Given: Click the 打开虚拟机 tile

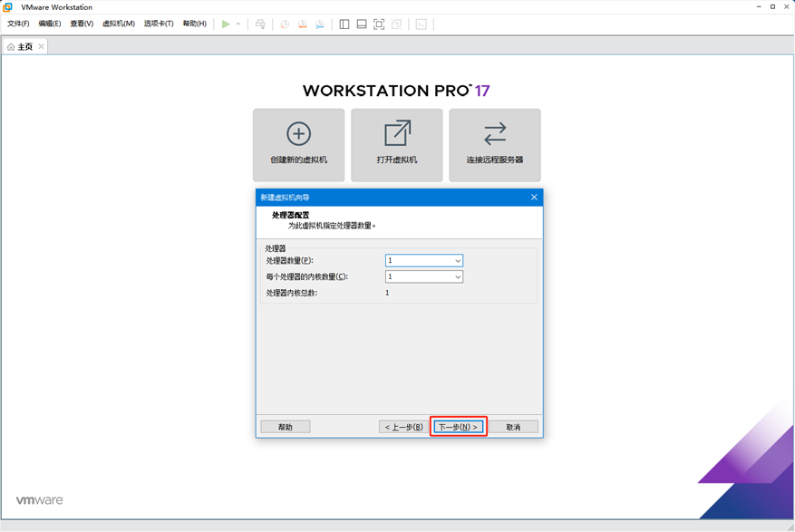Looking at the screenshot, I should click(x=396, y=145).
